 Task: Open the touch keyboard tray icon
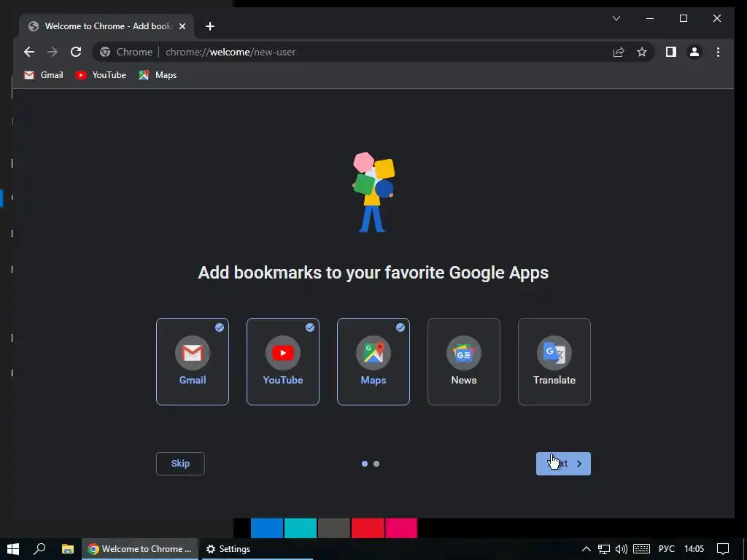[x=641, y=548]
